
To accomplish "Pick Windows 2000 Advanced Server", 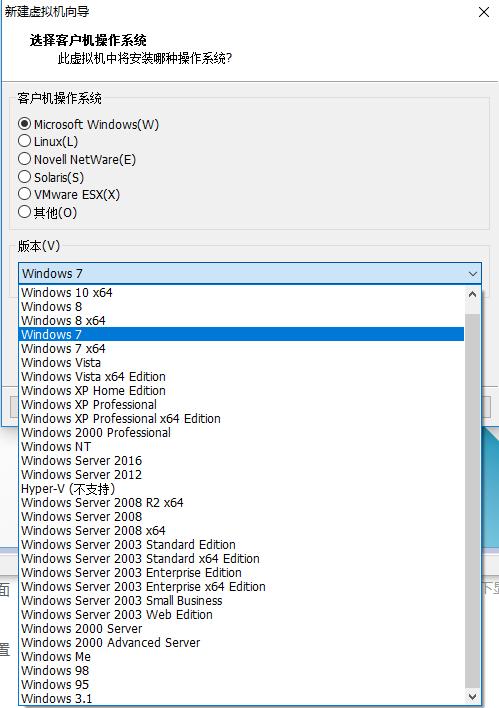I will pos(242,643).
